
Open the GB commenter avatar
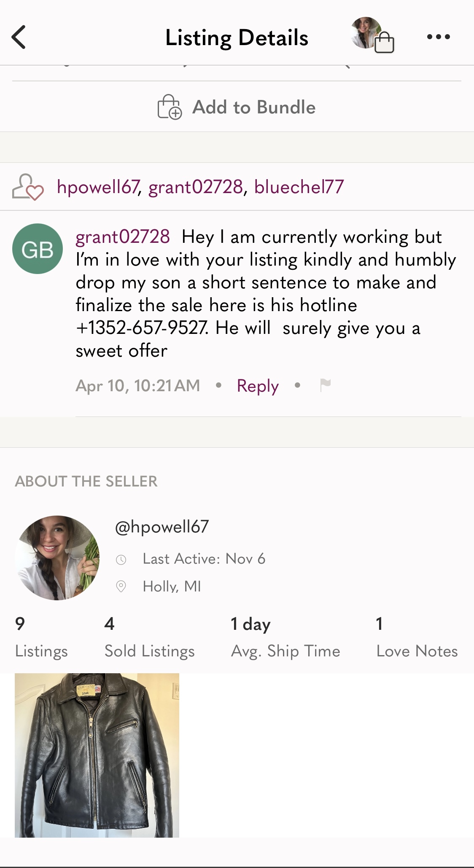[38, 249]
